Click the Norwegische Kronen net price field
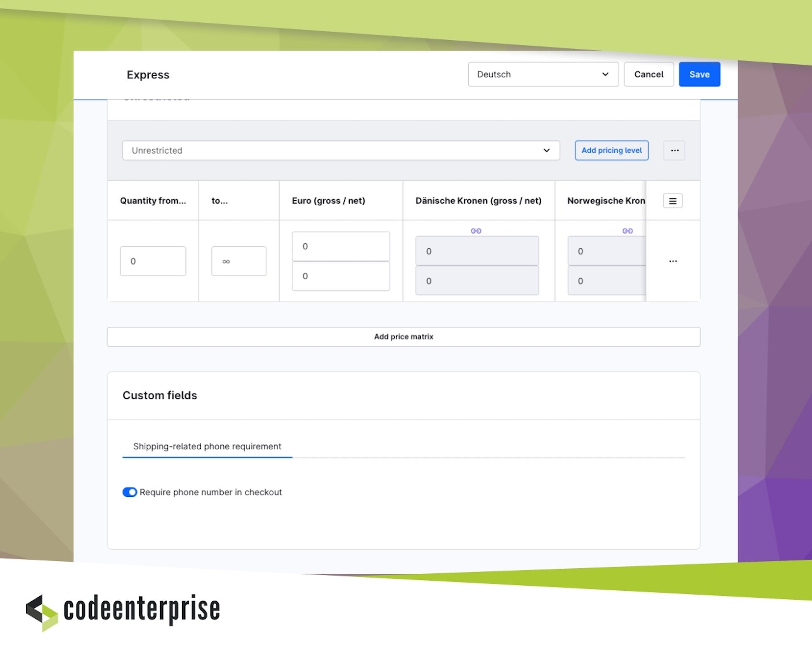 click(x=606, y=281)
